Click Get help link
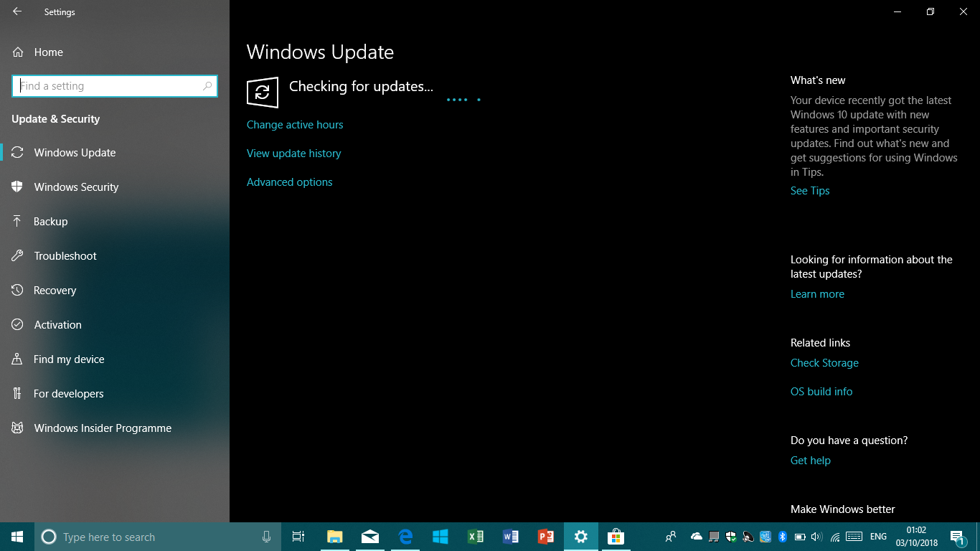The width and height of the screenshot is (980, 551). (x=810, y=461)
